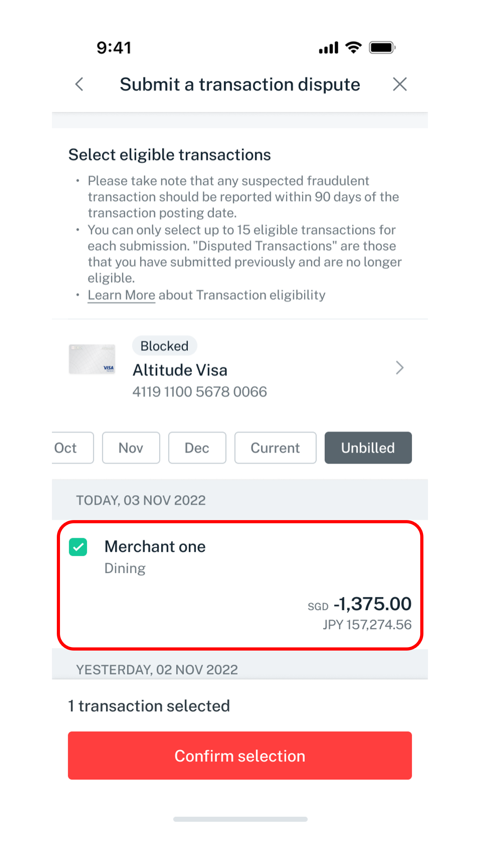Viewport: 482px width, 868px height.
Task: Tap the Altitude Visa card name
Action: click(x=180, y=370)
